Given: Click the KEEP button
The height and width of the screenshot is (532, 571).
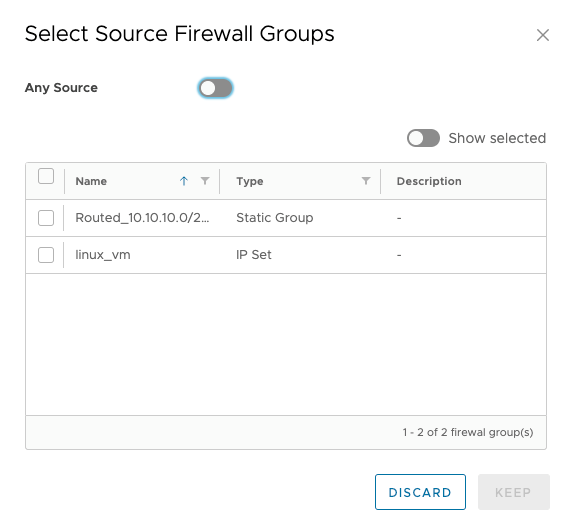Looking at the screenshot, I should (x=513, y=492).
